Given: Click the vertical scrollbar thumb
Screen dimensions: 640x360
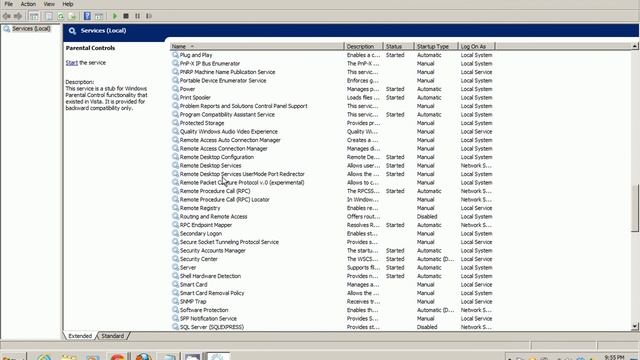Looking at the screenshot, I should pyautogui.click(x=635, y=208).
